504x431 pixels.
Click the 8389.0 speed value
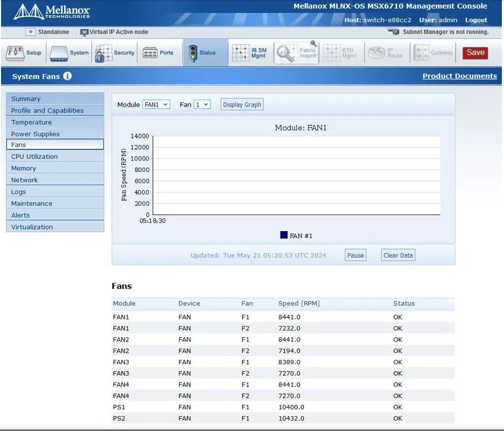pos(289,362)
